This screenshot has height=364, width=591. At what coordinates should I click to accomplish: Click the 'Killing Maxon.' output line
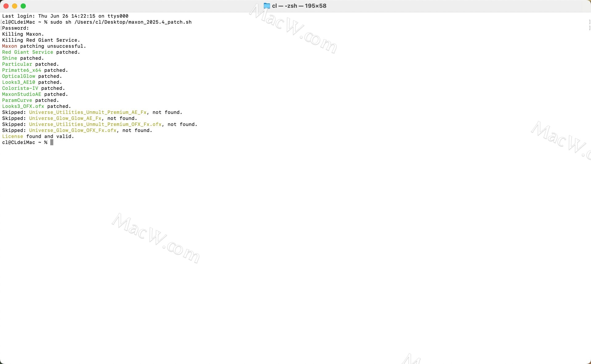(23, 34)
